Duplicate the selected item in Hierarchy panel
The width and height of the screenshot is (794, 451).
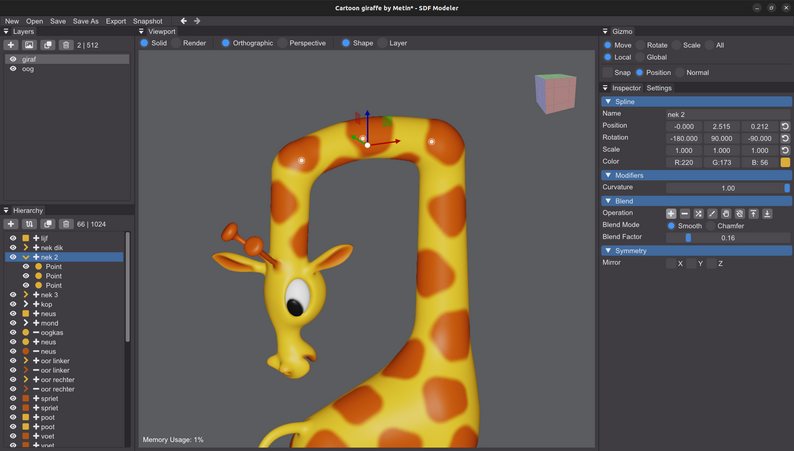[48, 224]
